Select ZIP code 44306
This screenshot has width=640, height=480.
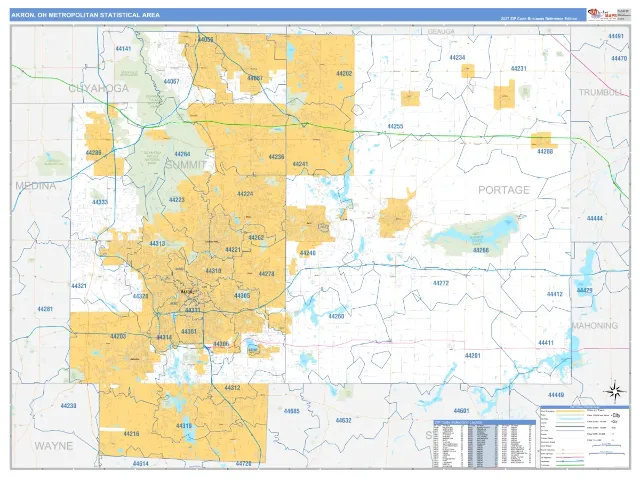[221, 344]
